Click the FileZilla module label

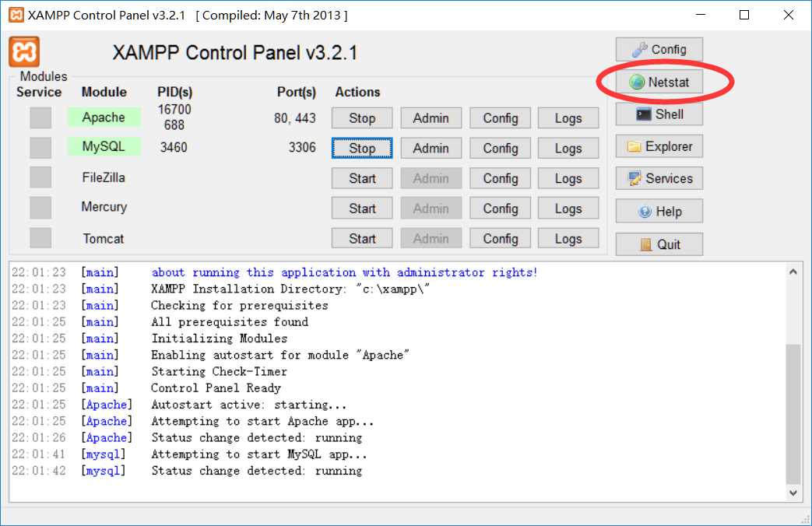104,177
